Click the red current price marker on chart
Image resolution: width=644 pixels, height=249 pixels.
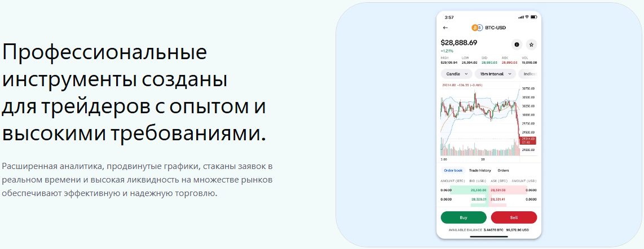pos(528,140)
